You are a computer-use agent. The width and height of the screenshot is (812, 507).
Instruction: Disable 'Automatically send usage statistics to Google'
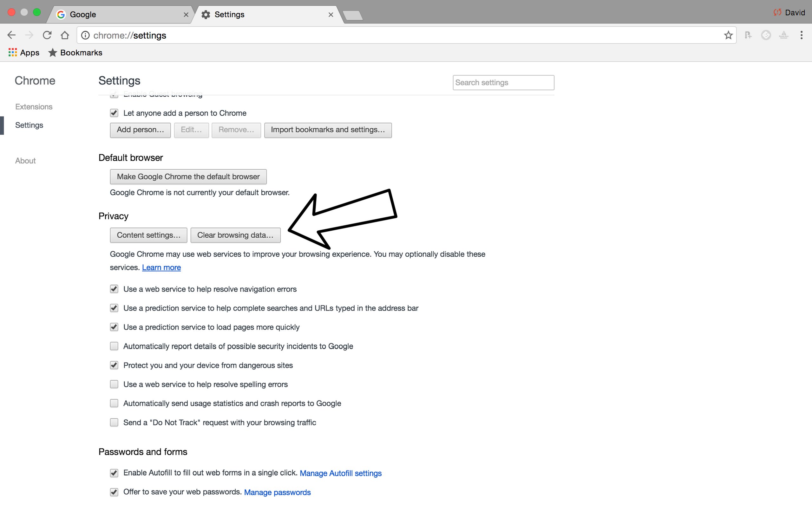[x=114, y=403]
